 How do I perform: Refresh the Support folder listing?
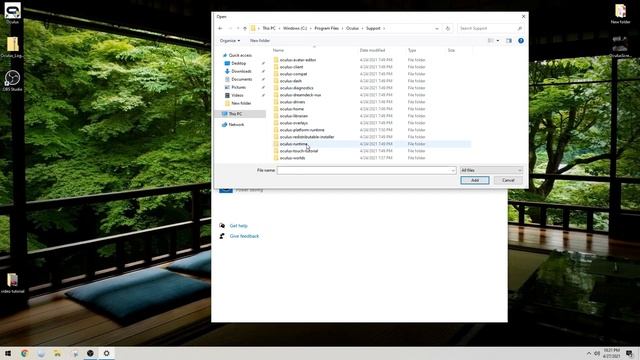[x=448, y=28]
